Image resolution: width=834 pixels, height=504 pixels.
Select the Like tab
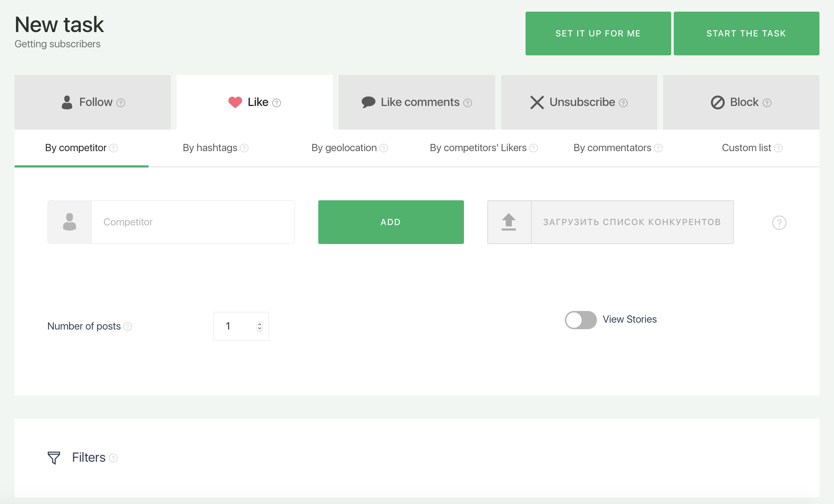point(255,102)
